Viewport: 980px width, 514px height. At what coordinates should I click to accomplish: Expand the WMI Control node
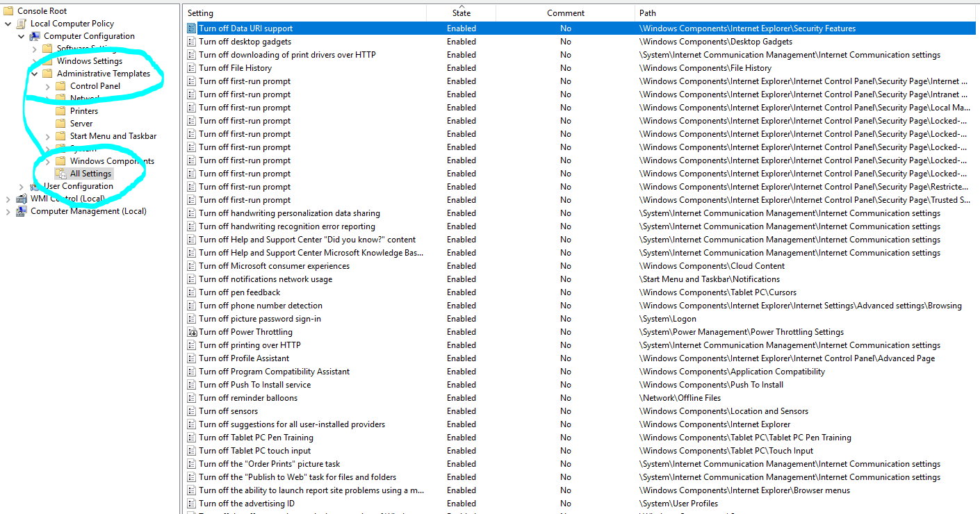click(x=8, y=199)
